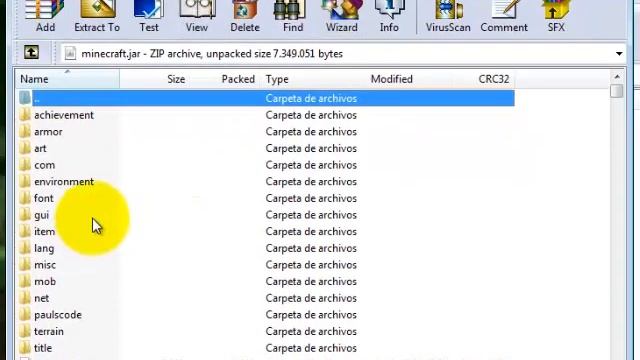Click Type cell of the environment row
This screenshot has width=640, height=360.
click(311, 181)
